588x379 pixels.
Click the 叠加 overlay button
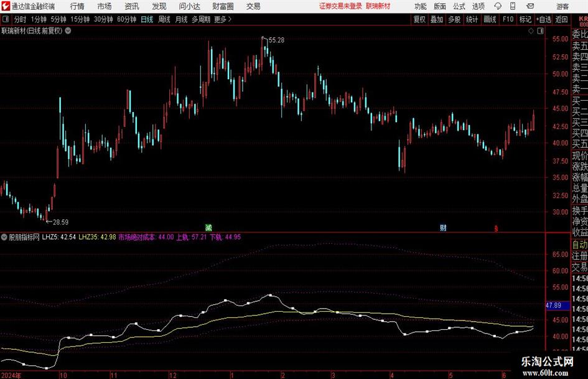coord(437,19)
